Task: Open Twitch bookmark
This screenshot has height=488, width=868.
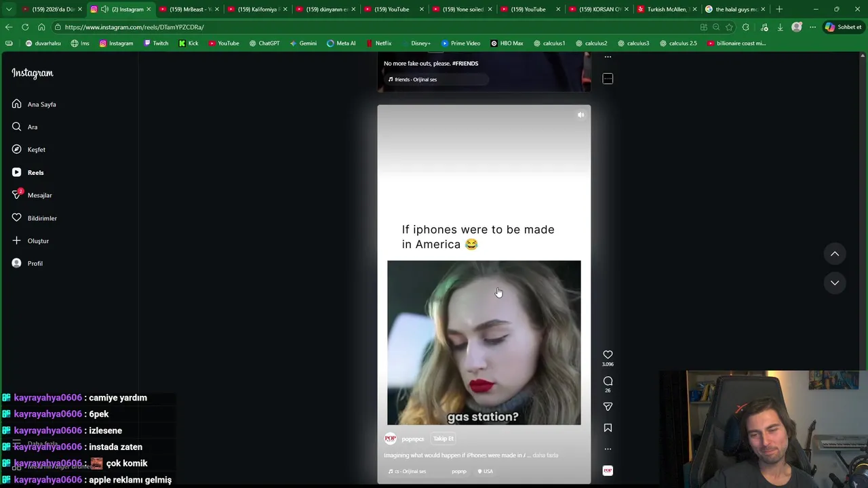Action: point(156,43)
